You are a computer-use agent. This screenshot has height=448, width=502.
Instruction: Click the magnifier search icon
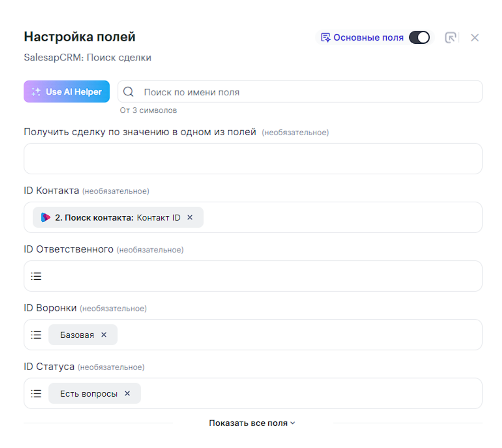128,92
